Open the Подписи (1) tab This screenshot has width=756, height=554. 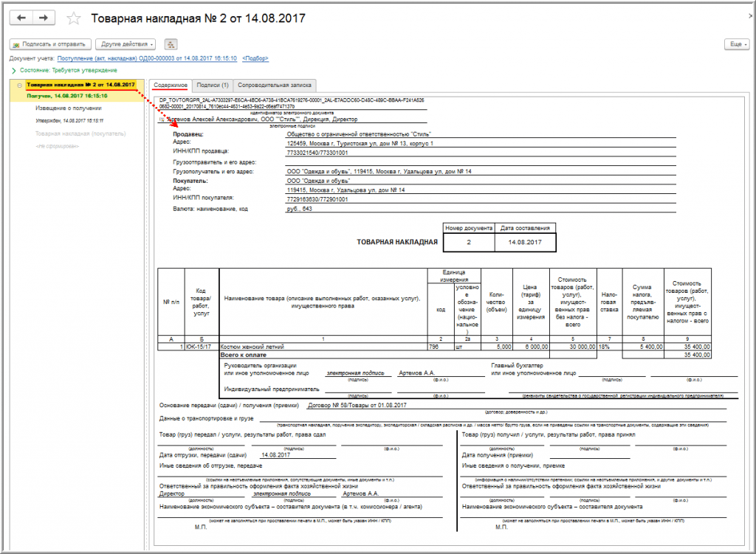click(213, 85)
